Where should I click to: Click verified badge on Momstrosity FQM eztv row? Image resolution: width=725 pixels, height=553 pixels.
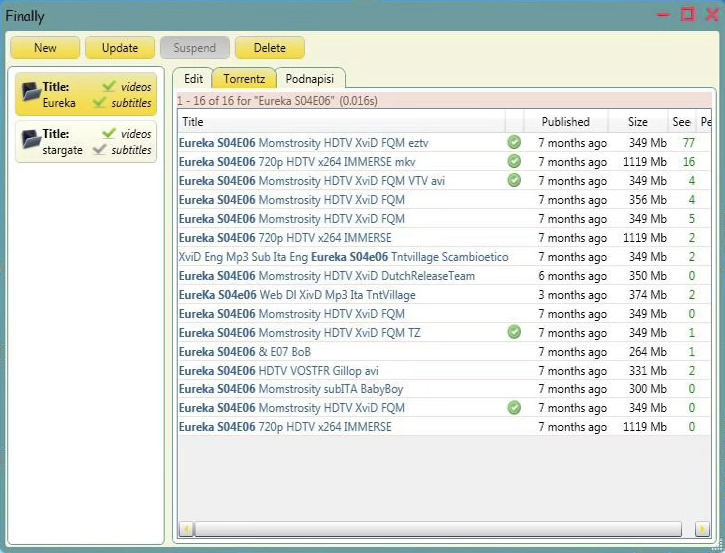coord(514,142)
